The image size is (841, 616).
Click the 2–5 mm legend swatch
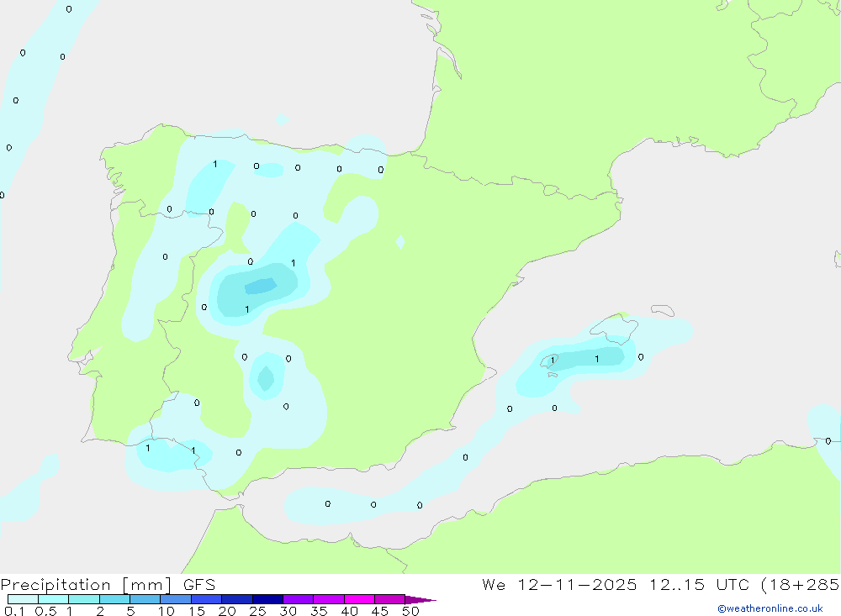coord(114,599)
